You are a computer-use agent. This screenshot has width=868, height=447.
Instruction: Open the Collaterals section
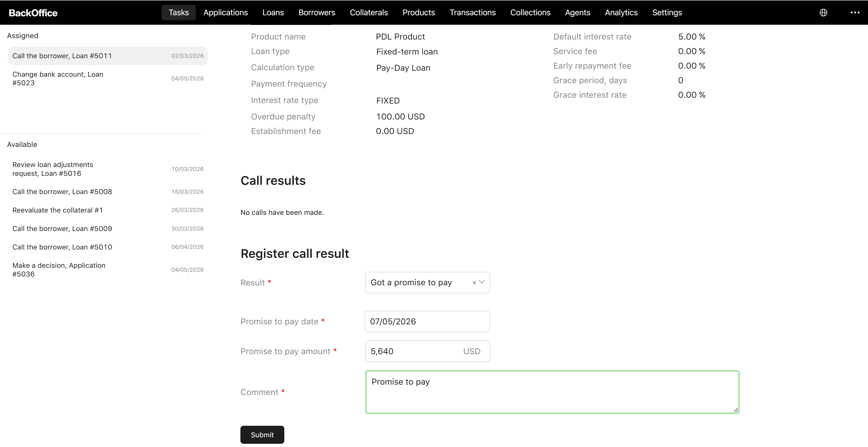369,12
